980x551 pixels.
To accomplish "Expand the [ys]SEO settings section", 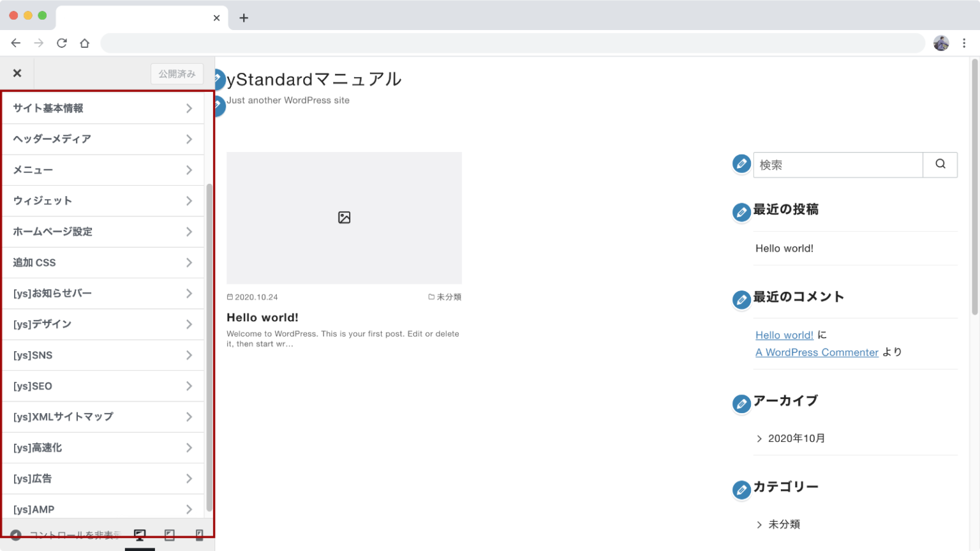I will pos(102,386).
